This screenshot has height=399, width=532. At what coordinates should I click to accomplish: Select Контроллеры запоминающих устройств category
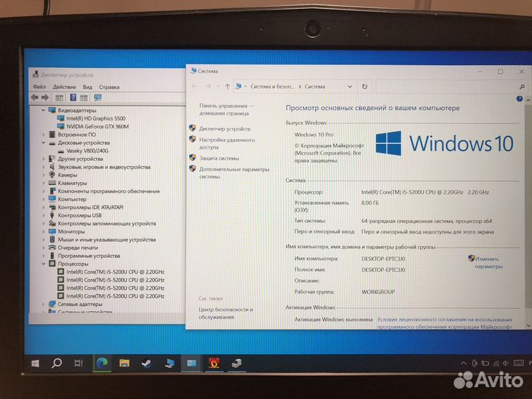(107, 224)
